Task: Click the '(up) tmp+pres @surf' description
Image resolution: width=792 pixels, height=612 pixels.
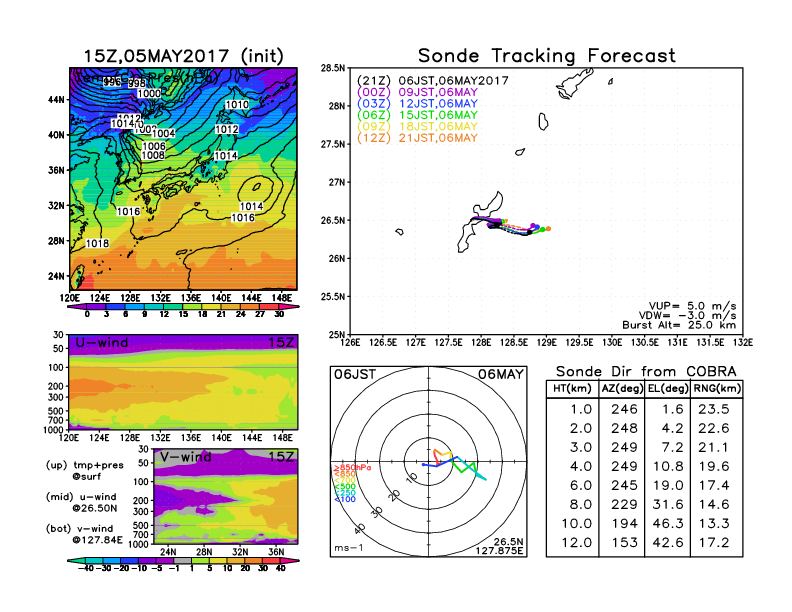Action: (x=84, y=471)
